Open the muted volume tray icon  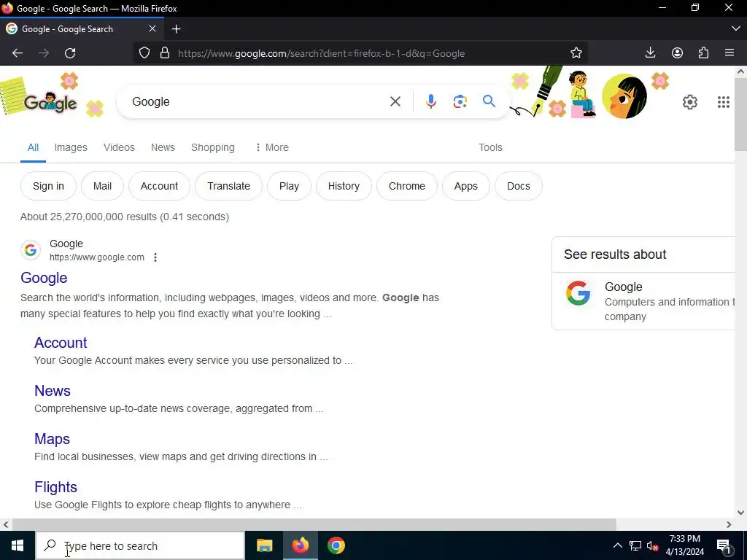tap(652, 545)
